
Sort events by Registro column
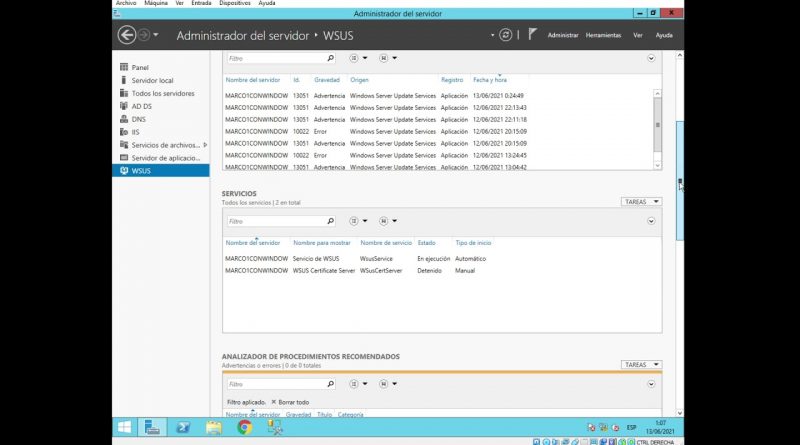coord(452,80)
